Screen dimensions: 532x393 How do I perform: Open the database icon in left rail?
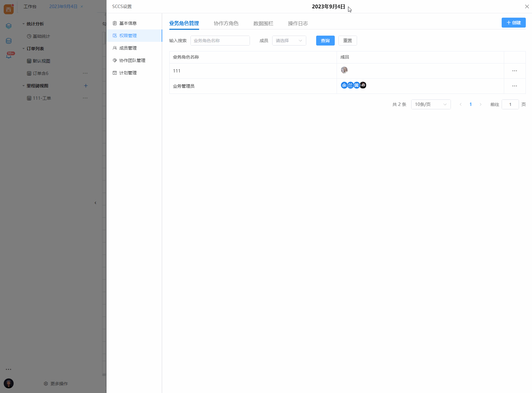tap(9, 41)
